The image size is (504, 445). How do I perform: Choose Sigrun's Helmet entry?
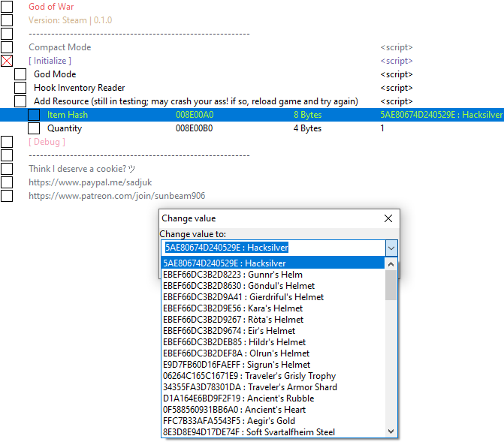[x=273, y=365]
